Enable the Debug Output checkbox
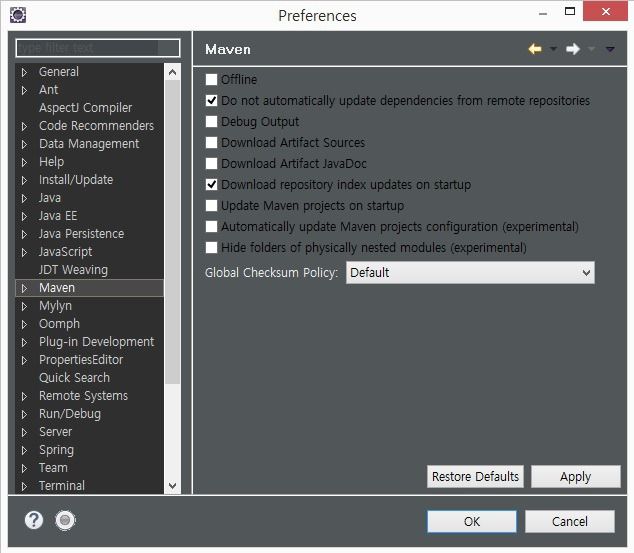Screen dimensions: 634x553 click(x=211, y=121)
